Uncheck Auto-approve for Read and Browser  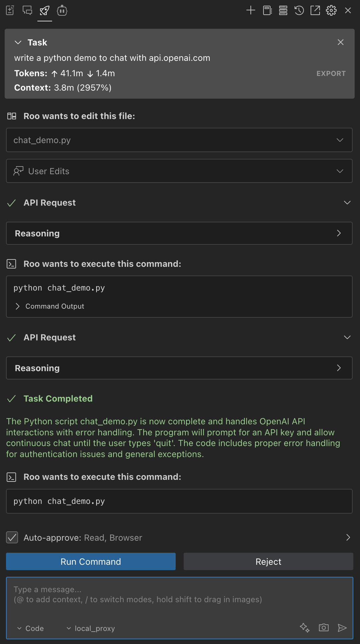[12, 538]
